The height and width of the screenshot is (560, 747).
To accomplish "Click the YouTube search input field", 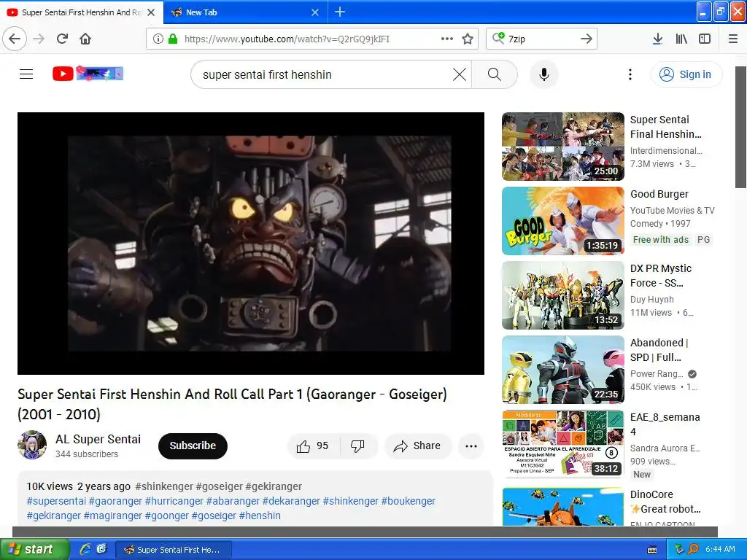I will pyautogui.click(x=324, y=74).
